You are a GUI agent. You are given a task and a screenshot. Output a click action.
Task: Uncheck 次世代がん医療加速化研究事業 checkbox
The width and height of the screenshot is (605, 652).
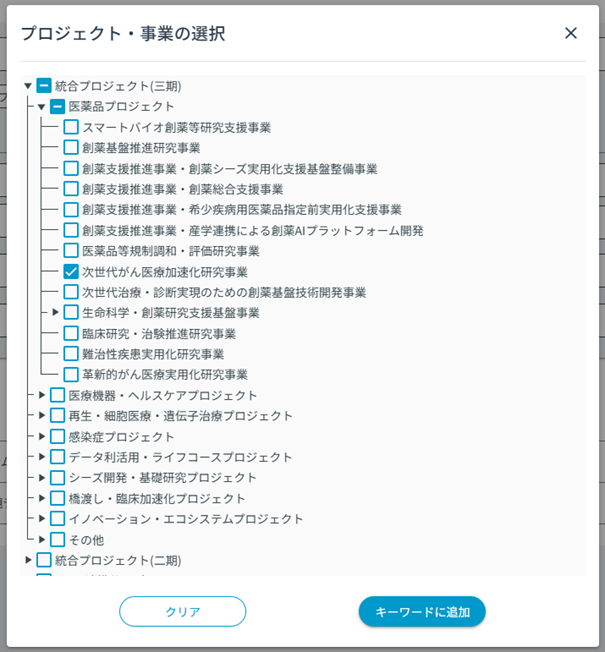pyautogui.click(x=71, y=272)
